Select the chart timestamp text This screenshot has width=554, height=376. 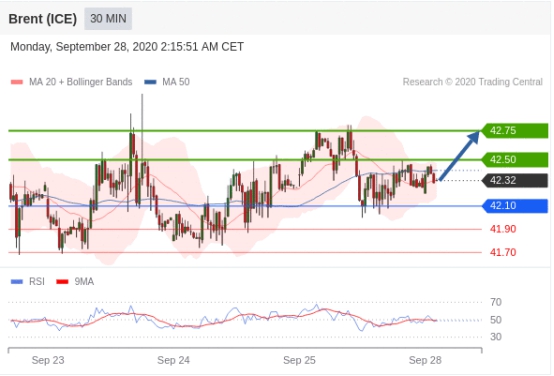click(x=127, y=47)
